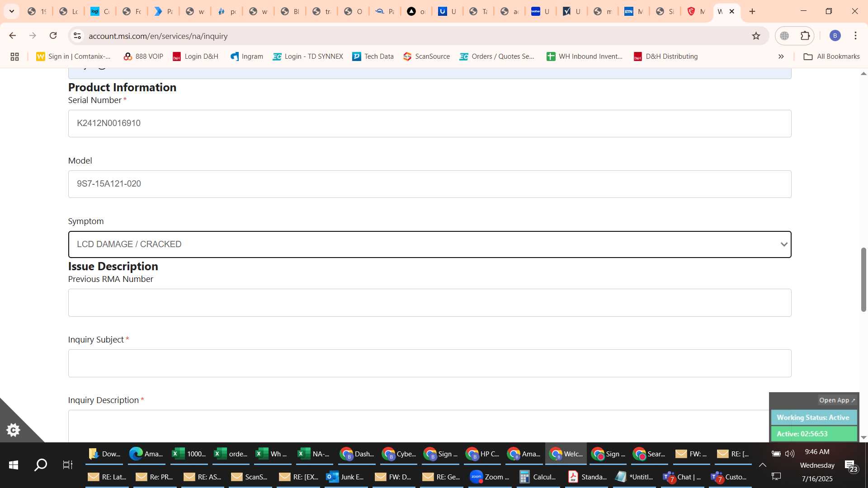Viewport: 868px width, 488px height.
Task: Open the Login D&H bookmark
Action: click(195, 56)
